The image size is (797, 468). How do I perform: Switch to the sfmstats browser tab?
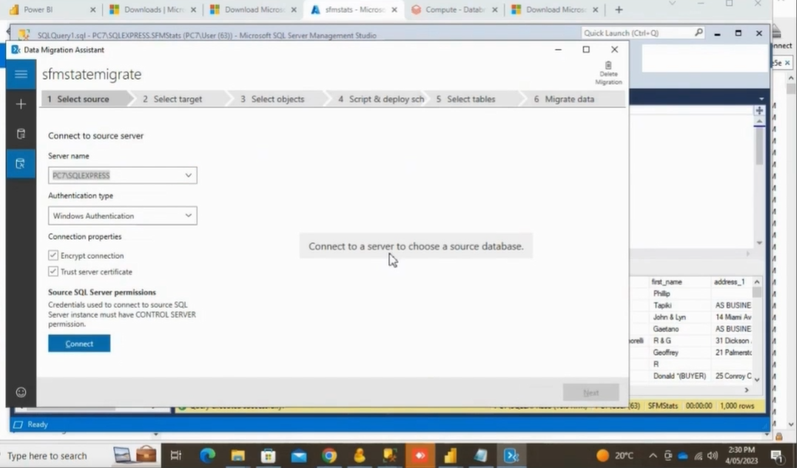pos(355,10)
